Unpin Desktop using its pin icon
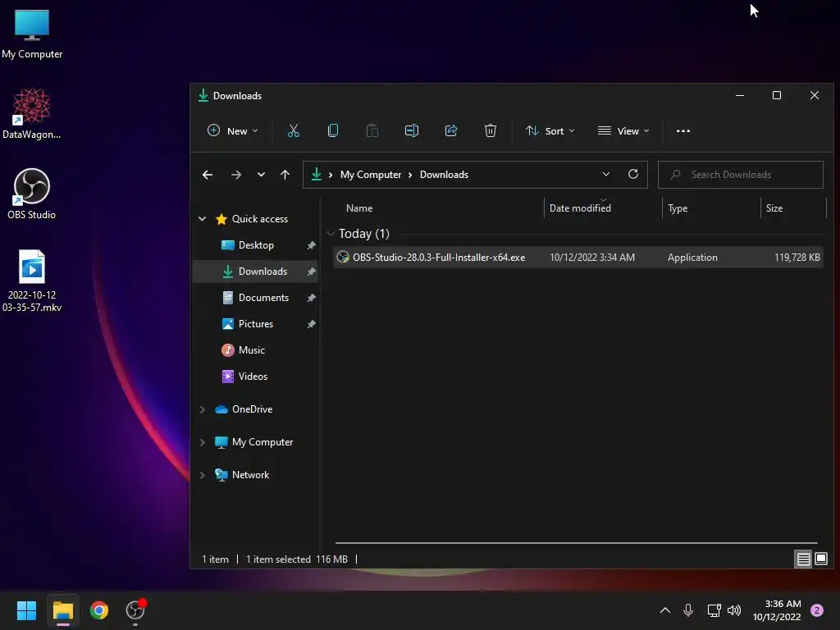This screenshot has height=630, width=840. coord(311,245)
